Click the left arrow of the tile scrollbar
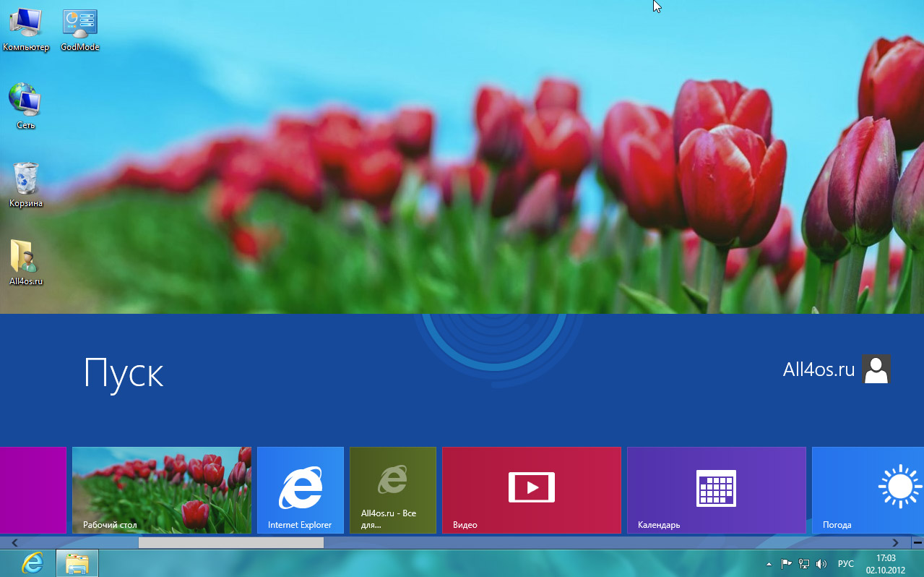Image resolution: width=924 pixels, height=577 pixels. [x=14, y=542]
